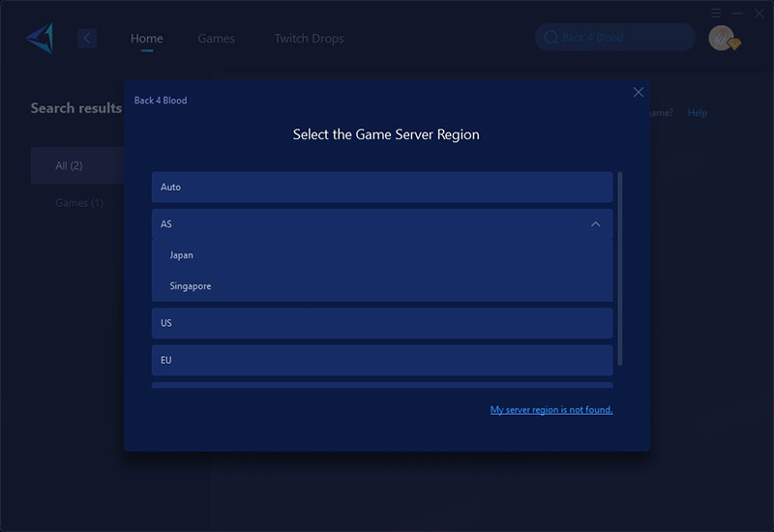Close the application window

click(x=759, y=14)
